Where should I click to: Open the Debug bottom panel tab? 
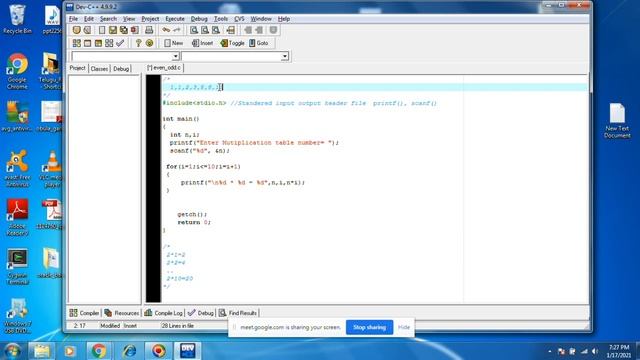201,313
